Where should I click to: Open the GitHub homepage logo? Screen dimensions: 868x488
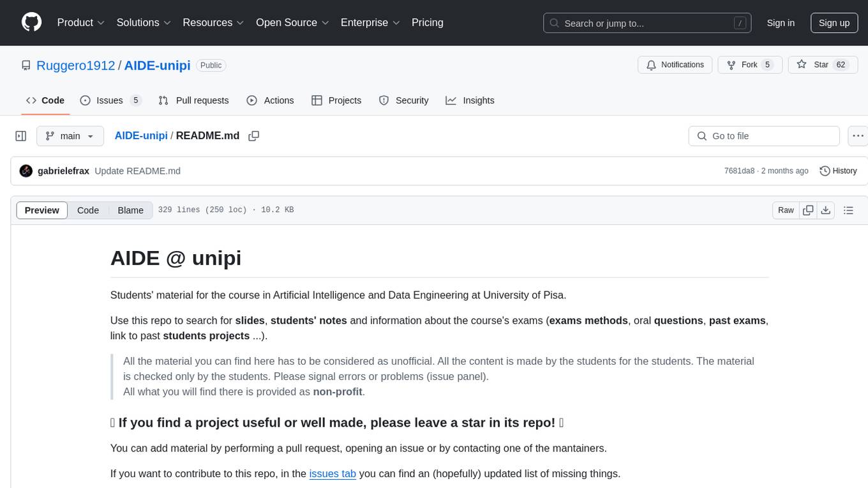tap(31, 22)
